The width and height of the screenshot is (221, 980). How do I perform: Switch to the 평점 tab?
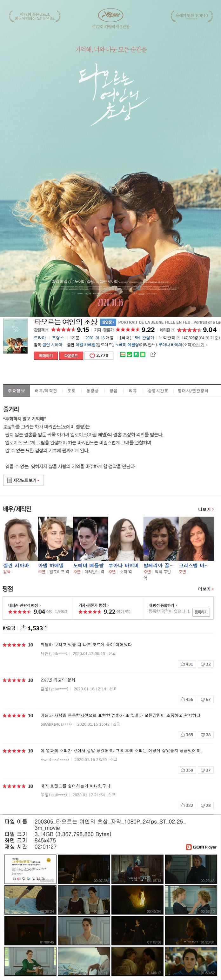[113, 391]
